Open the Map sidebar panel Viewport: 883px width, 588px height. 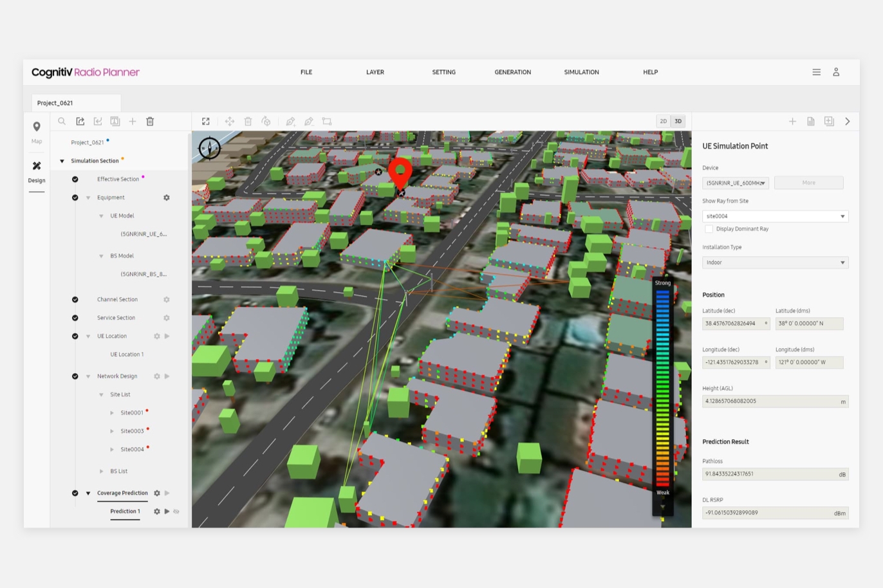(37, 131)
